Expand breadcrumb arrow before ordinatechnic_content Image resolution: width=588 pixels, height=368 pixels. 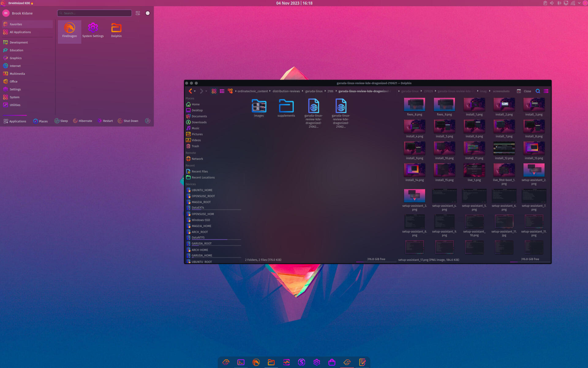pyautogui.click(x=236, y=91)
